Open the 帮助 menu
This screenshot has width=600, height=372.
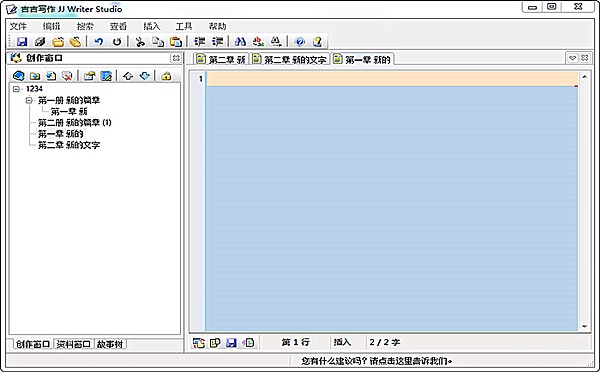click(x=217, y=26)
